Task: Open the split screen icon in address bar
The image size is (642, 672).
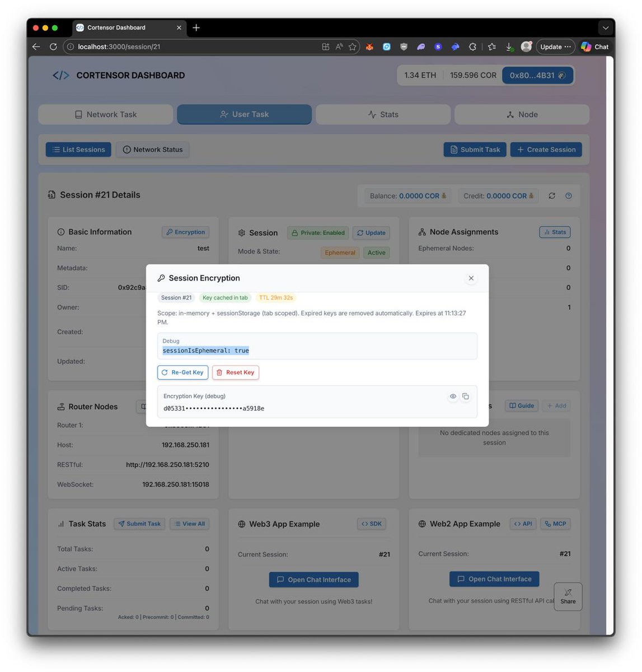Action: (326, 47)
